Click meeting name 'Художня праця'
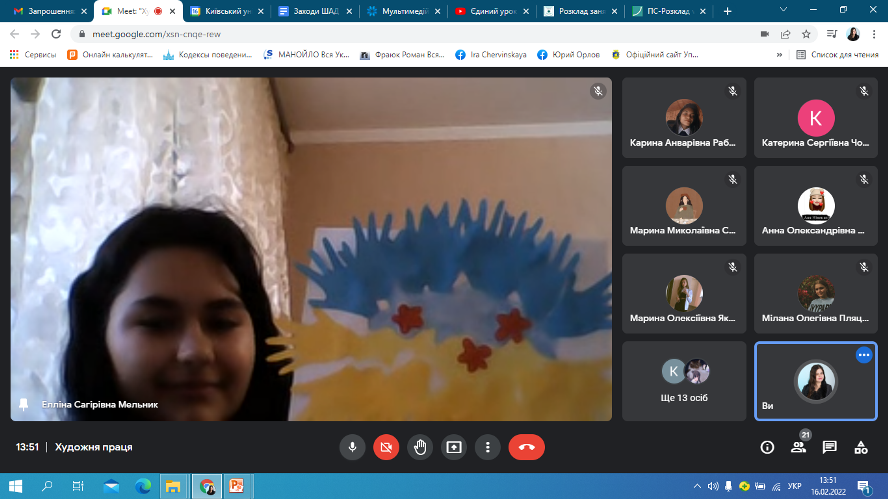 tap(93, 447)
